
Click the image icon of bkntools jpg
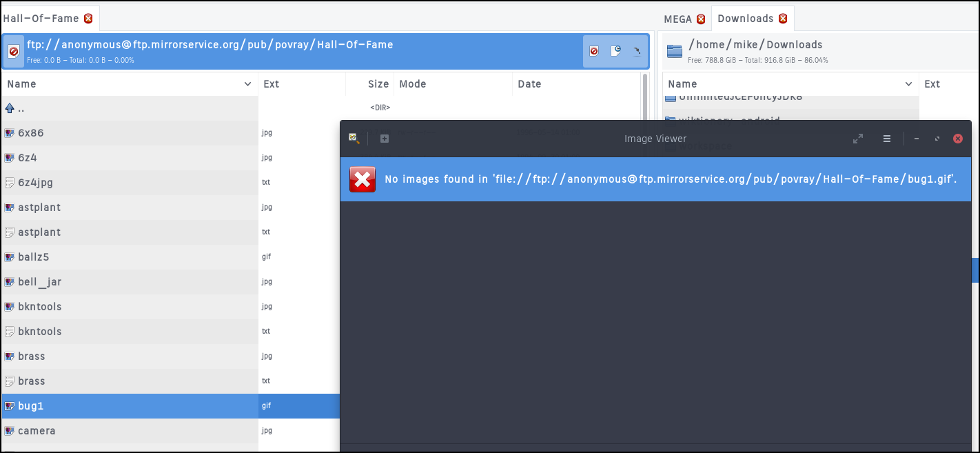(10, 307)
